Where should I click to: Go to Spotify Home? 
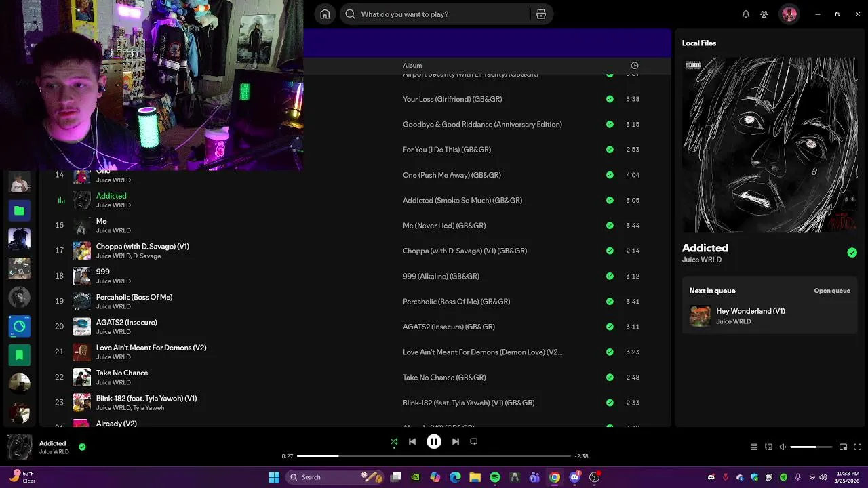(325, 14)
